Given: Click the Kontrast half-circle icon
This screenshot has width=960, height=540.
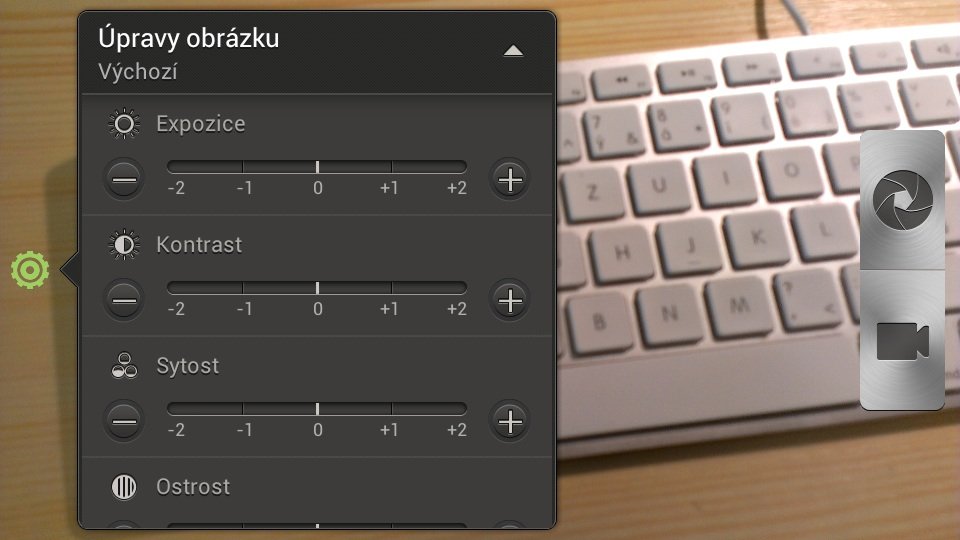Looking at the screenshot, I should pos(124,245).
